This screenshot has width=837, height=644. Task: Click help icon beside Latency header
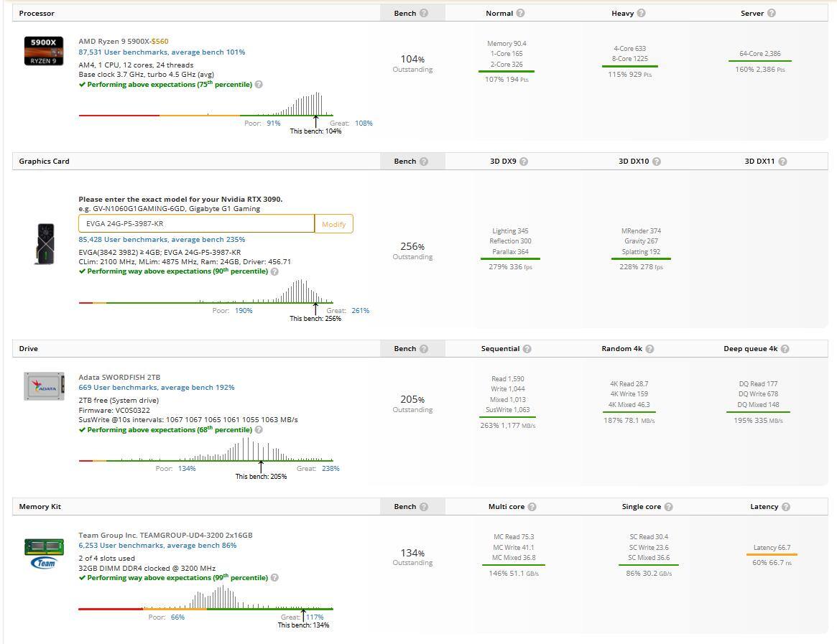pyautogui.click(x=785, y=507)
